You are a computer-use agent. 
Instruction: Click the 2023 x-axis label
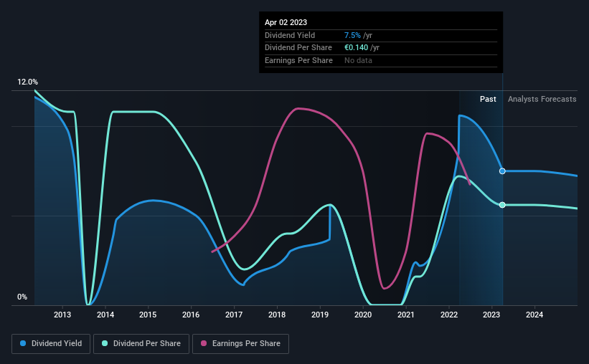point(491,315)
